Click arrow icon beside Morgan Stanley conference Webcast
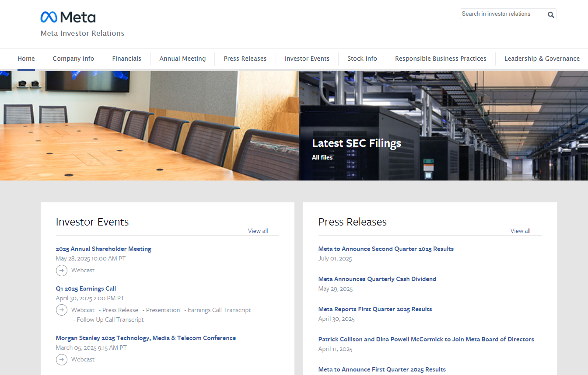The height and width of the screenshot is (375, 588). pos(62,359)
